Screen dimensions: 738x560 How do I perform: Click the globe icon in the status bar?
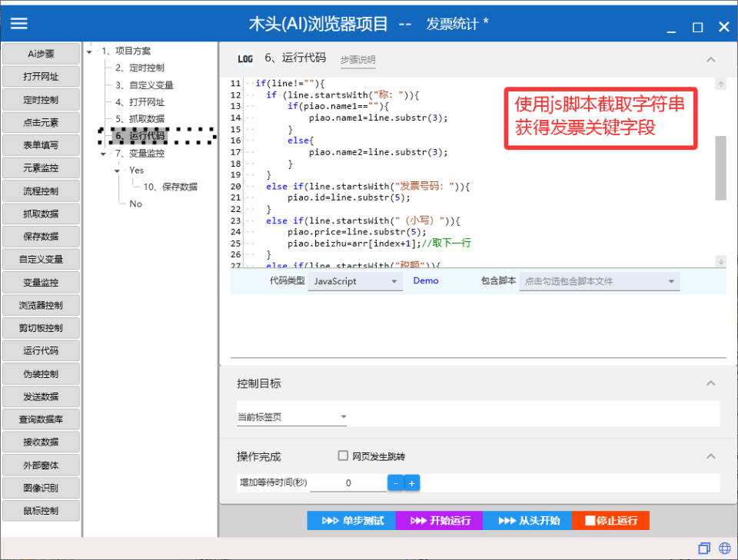point(724,548)
